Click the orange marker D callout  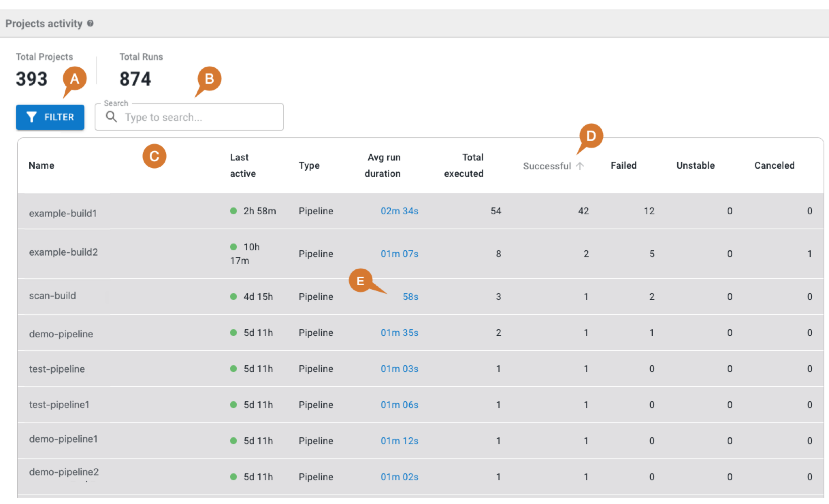[x=591, y=136]
